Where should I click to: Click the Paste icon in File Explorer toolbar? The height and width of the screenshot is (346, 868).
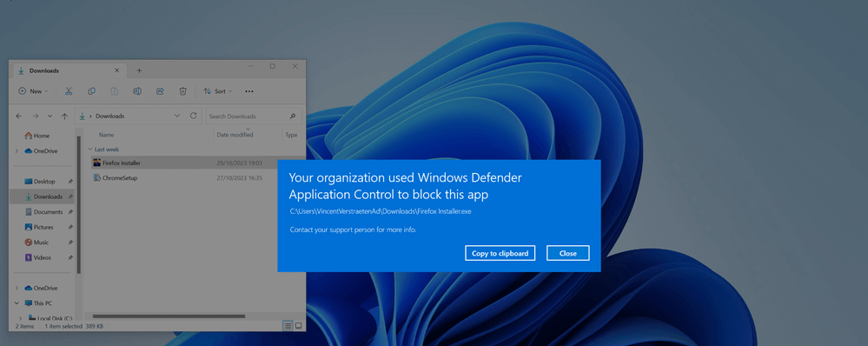(x=114, y=91)
